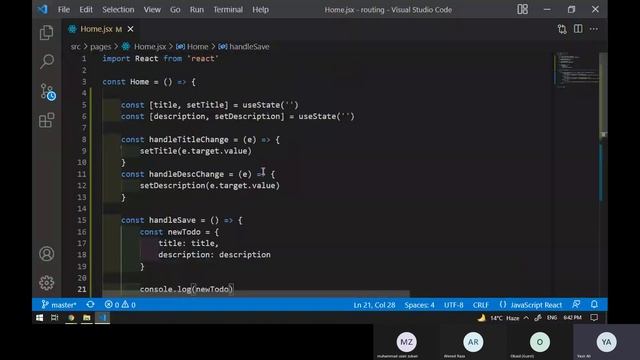The width and height of the screenshot is (640, 360).
Task: Click the Synchronize Changes icon
Action: pos(90,304)
